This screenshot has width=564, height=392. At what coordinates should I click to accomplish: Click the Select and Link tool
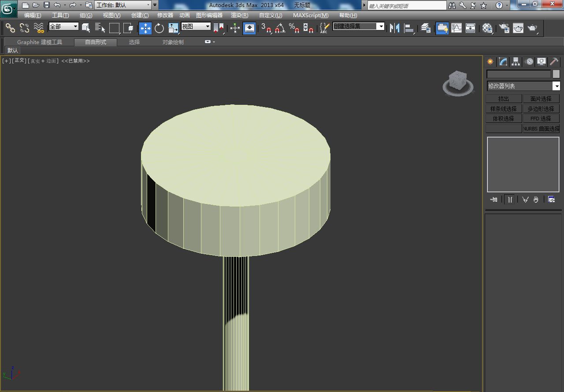(x=10, y=28)
